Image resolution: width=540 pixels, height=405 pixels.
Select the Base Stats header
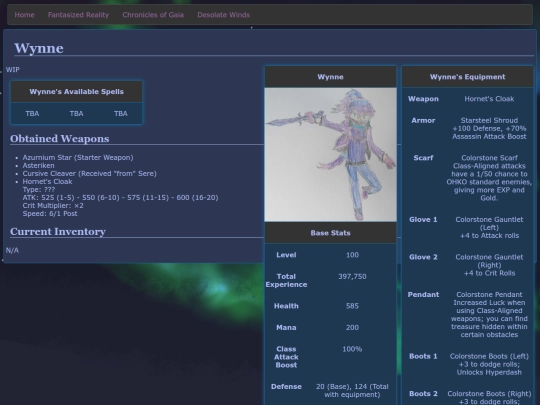point(331,233)
